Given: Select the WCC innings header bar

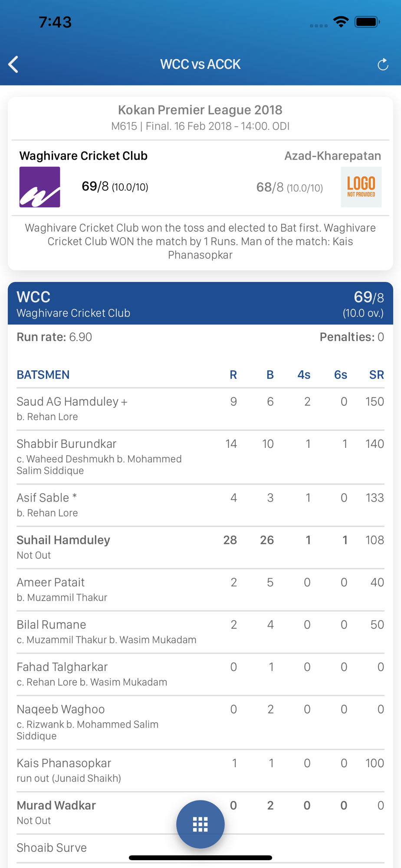Looking at the screenshot, I should pos(200,303).
